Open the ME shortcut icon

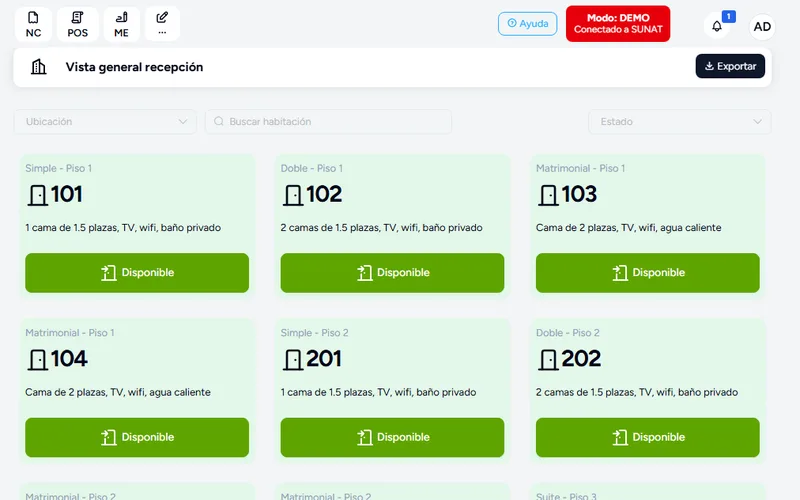(121, 24)
